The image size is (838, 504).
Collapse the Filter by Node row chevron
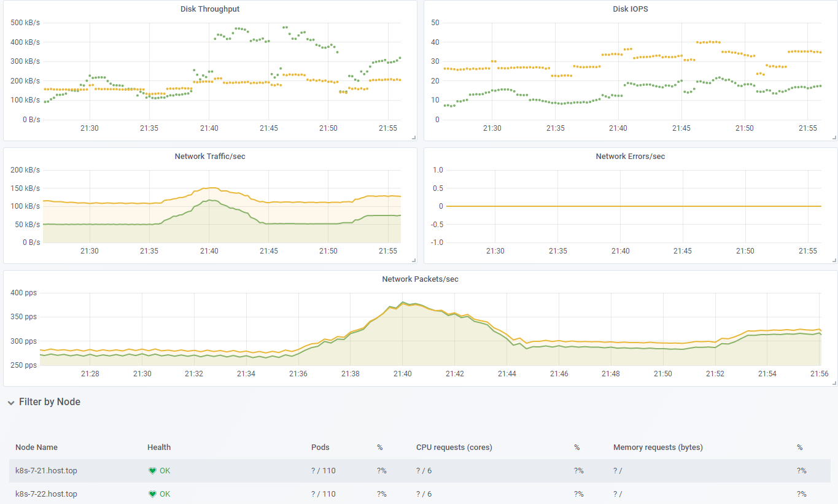pos(11,403)
